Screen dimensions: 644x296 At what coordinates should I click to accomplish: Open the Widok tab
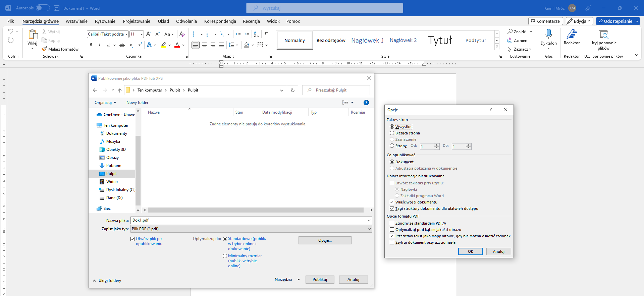[273, 21]
